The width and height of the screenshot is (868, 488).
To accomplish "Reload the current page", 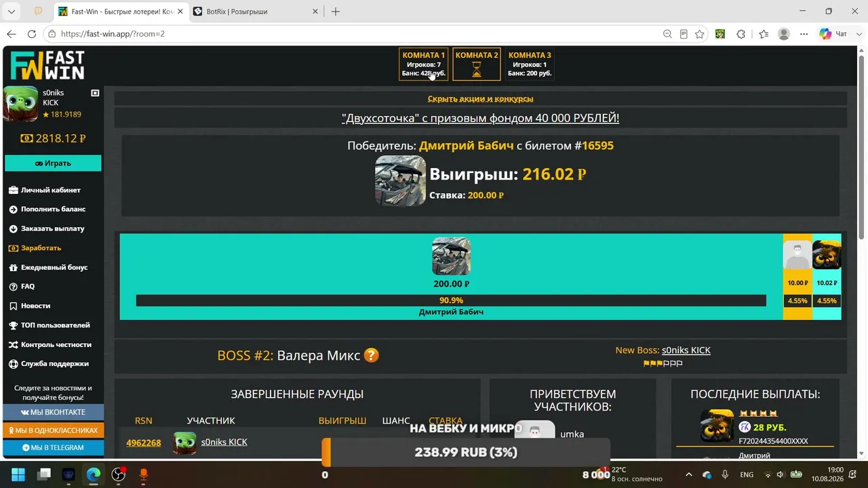I will pyautogui.click(x=32, y=34).
